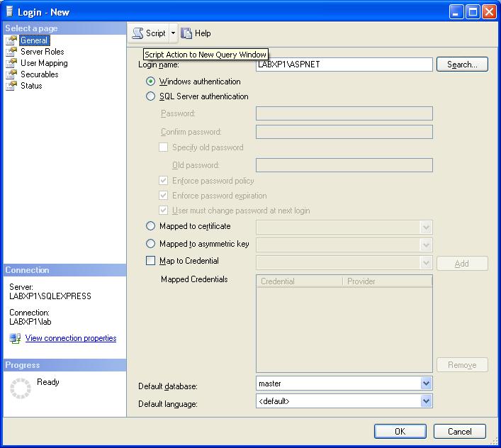Open View connection properties link
501x448 pixels.
coord(71,339)
